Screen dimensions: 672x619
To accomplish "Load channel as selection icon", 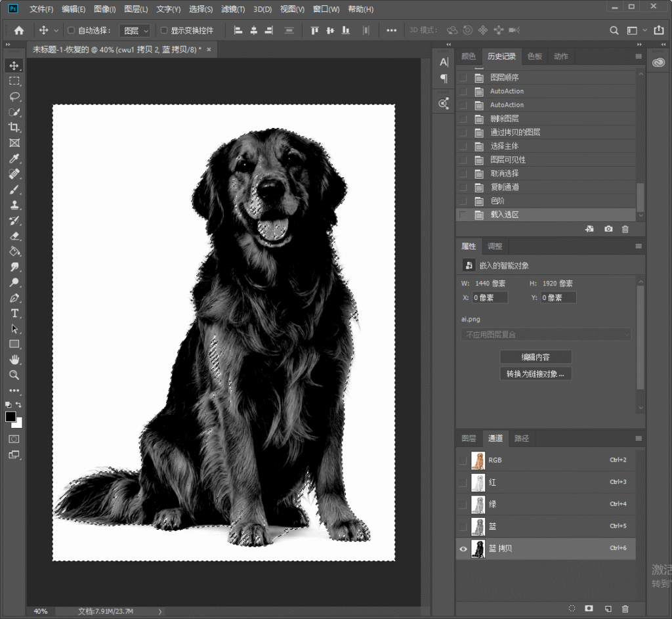I will click(x=572, y=608).
